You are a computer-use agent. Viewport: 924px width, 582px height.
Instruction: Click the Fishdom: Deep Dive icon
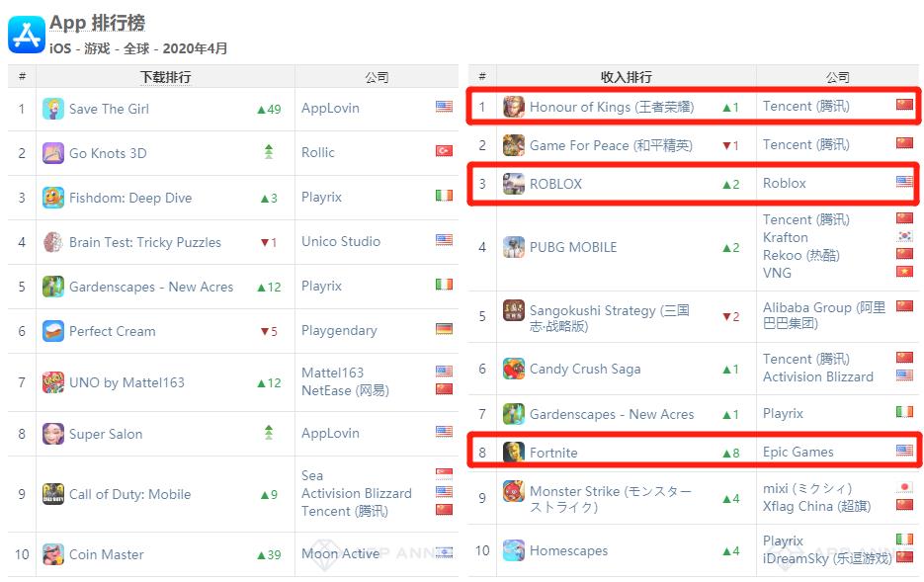coord(53,198)
